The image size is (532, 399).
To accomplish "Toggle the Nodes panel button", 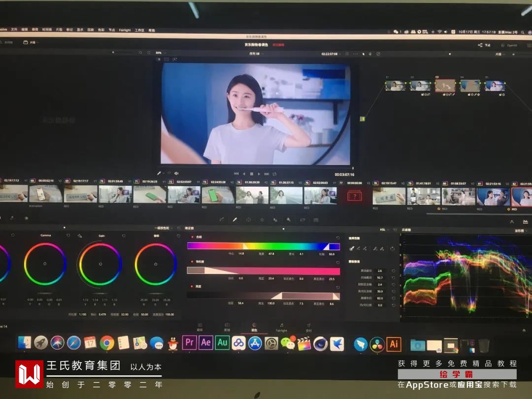I will 484,45.
